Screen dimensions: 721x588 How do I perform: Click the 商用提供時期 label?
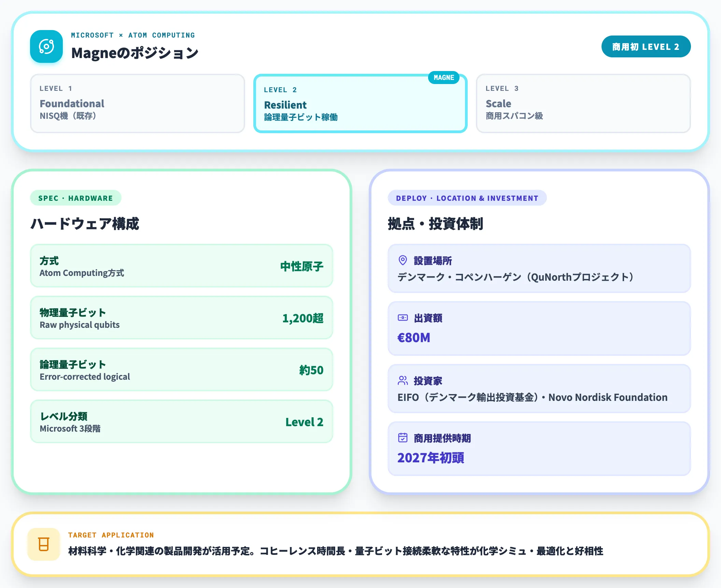(x=442, y=438)
